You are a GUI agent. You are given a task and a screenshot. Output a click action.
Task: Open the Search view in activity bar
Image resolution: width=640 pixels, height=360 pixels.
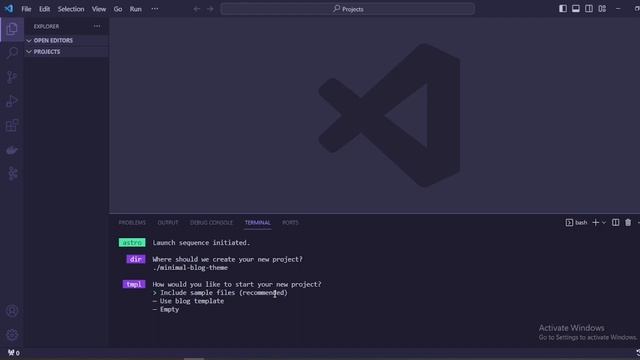(x=12, y=53)
